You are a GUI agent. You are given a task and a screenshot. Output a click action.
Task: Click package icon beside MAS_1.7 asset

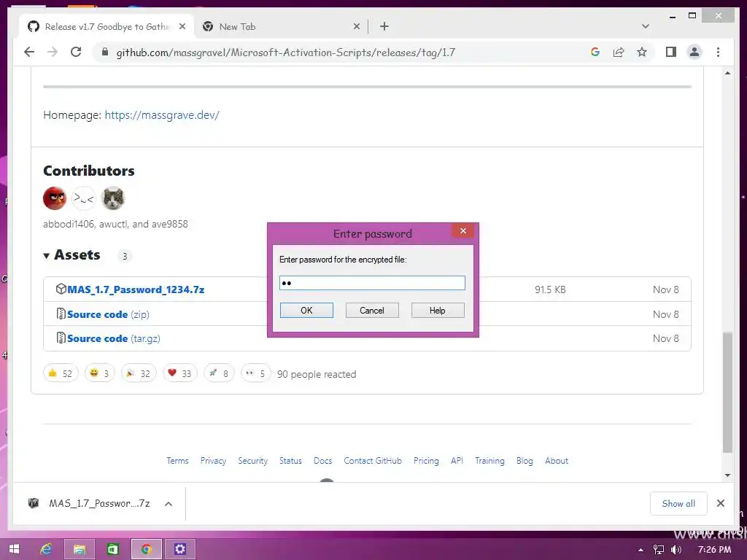pyautogui.click(x=61, y=289)
